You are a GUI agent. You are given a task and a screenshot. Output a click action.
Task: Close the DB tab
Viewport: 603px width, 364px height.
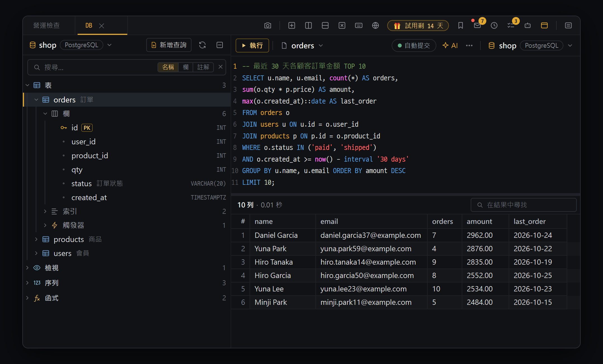pos(102,26)
